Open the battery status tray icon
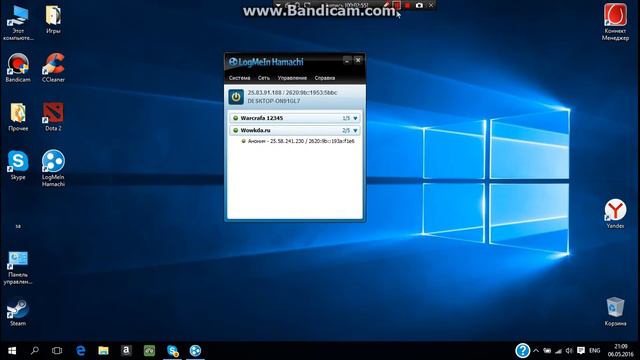 (547, 351)
